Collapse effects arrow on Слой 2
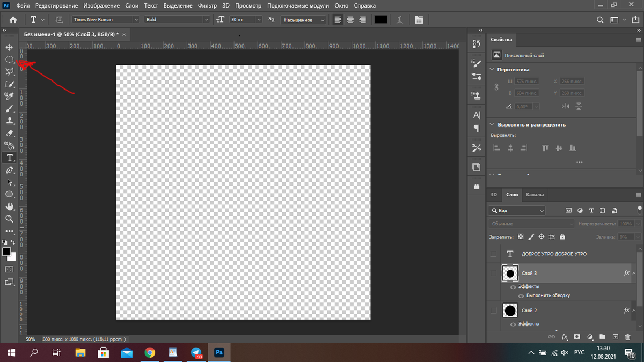Viewport: 644px width, 362px height. pyautogui.click(x=634, y=311)
